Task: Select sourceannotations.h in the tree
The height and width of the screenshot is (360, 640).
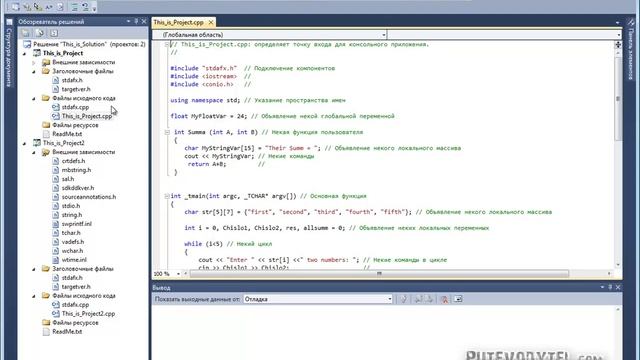Action: [x=89, y=197]
